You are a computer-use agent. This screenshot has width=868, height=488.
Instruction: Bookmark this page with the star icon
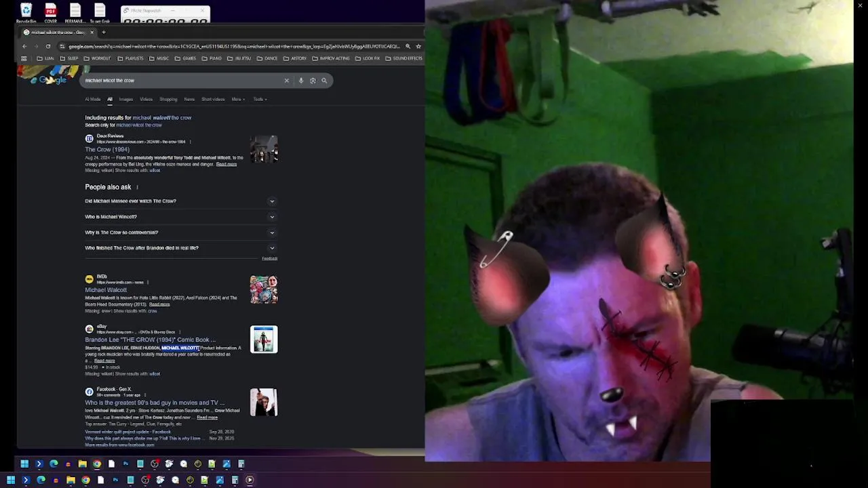coord(418,46)
